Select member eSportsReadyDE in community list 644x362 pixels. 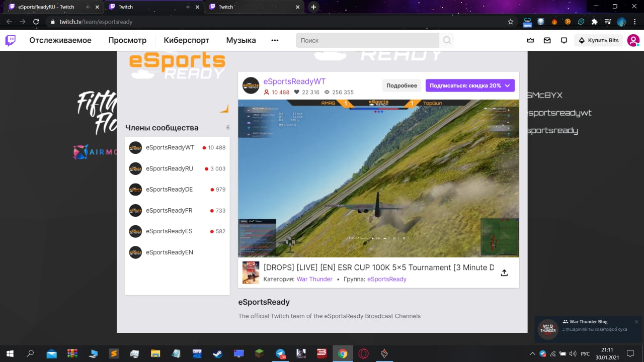pyautogui.click(x=177, y=190)
